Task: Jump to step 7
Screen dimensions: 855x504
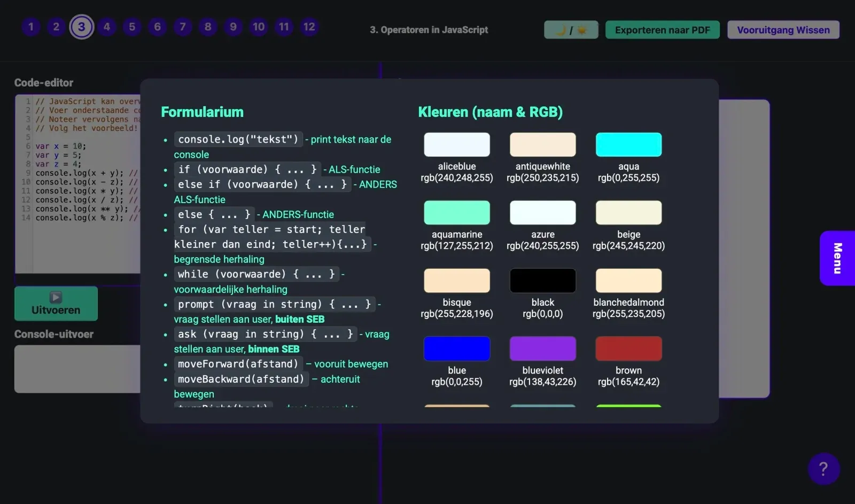Action: tap(183, 27)
